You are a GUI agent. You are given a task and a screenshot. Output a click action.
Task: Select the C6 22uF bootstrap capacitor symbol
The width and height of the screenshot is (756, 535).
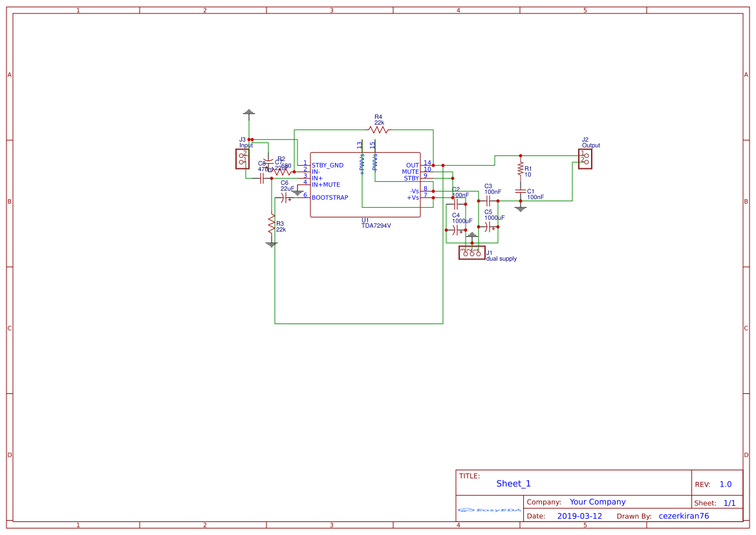285,198
